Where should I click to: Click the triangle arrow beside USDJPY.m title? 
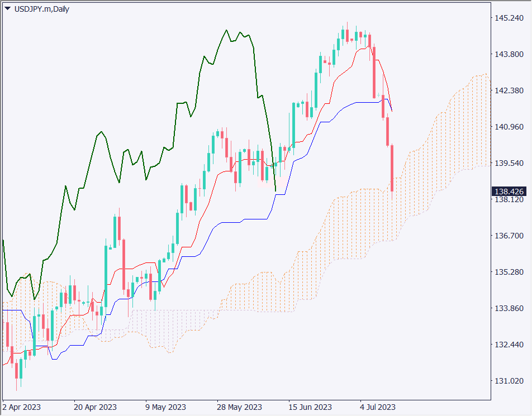click(7, 8)
